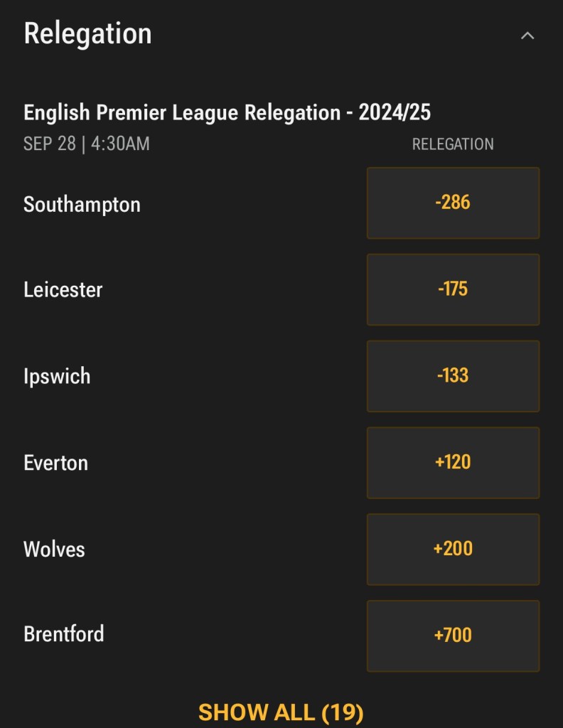Click the Ipswich team label

[57, 376]
